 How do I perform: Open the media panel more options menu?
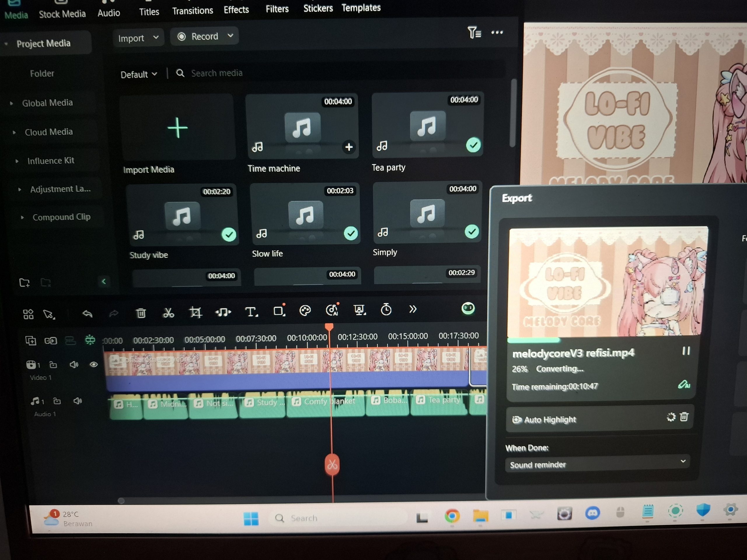497,32
